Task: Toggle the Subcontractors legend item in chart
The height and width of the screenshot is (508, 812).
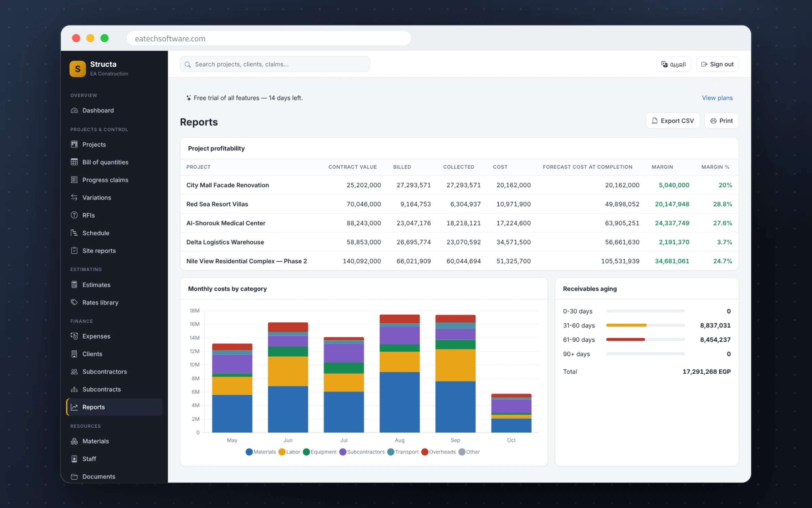Action: coord(362,452)
